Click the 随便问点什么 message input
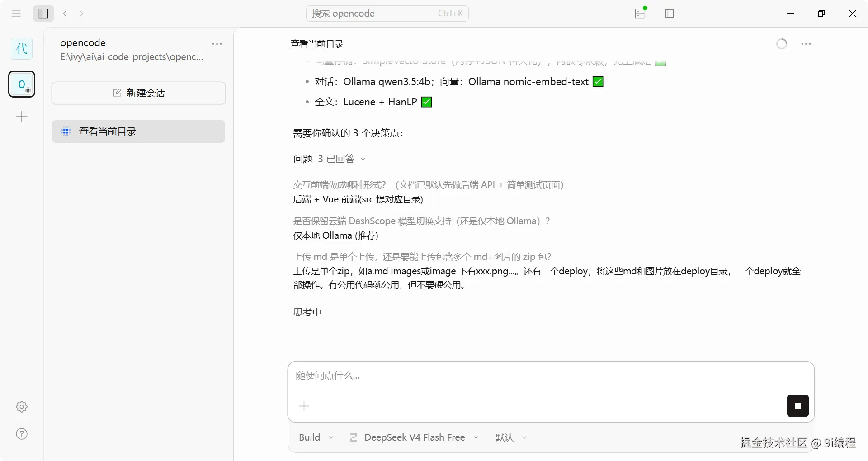 tap(551, 376)
